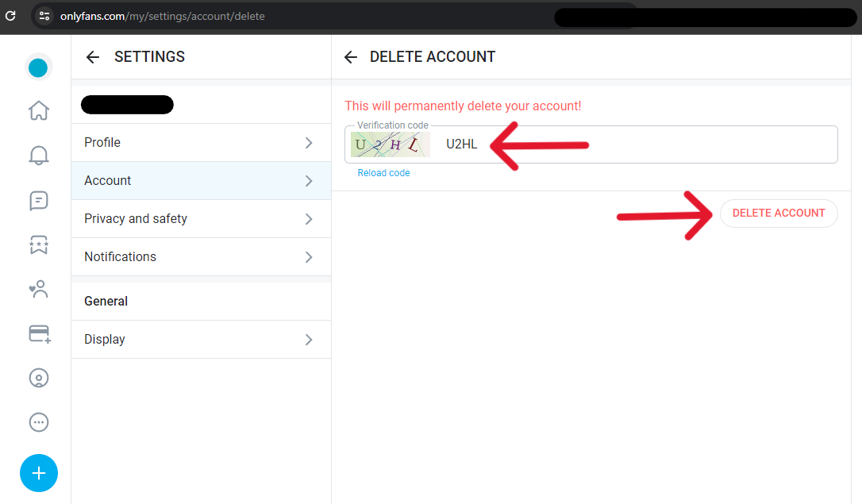Open the Home feed icon

(x=38, y=110)
